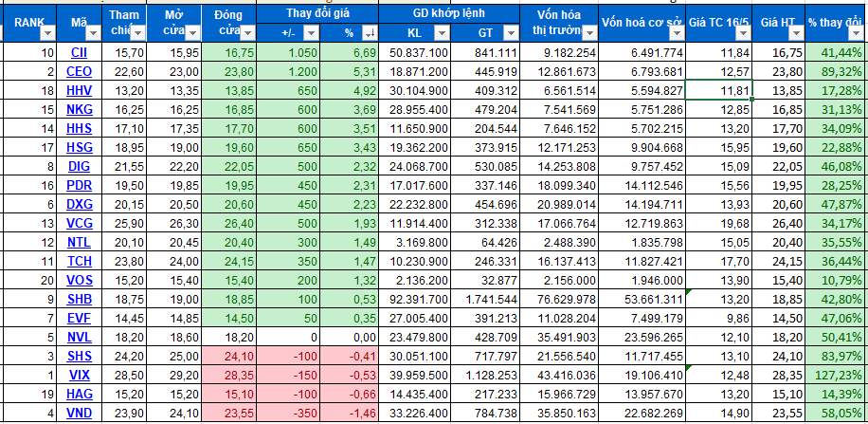Select the cell showing 20.989.014
This screenshot has width=868, height=424.
pos(559,204)
